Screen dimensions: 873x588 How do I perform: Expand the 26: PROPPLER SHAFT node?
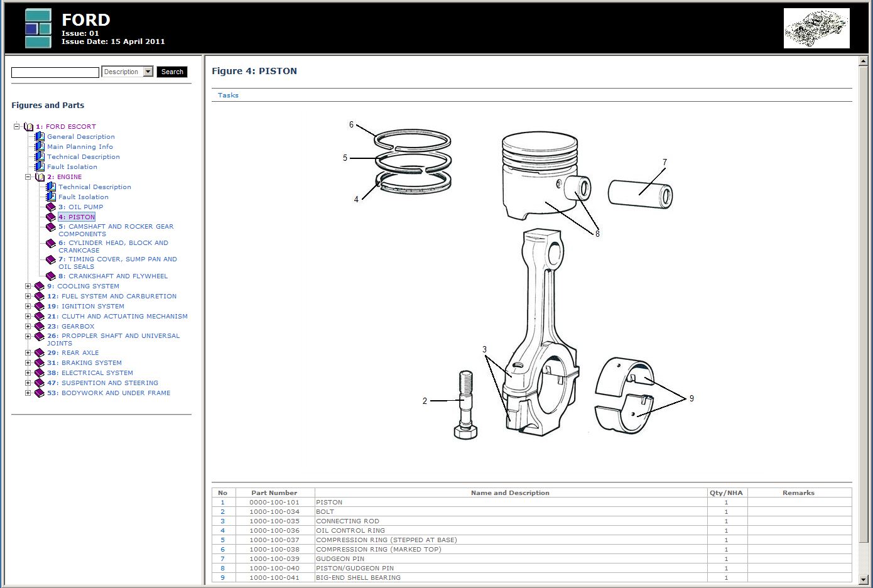pos(28,336)
